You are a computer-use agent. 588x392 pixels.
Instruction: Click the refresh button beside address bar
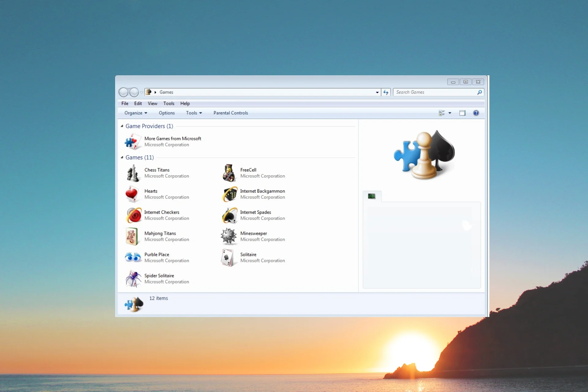(x=386, y=92)
